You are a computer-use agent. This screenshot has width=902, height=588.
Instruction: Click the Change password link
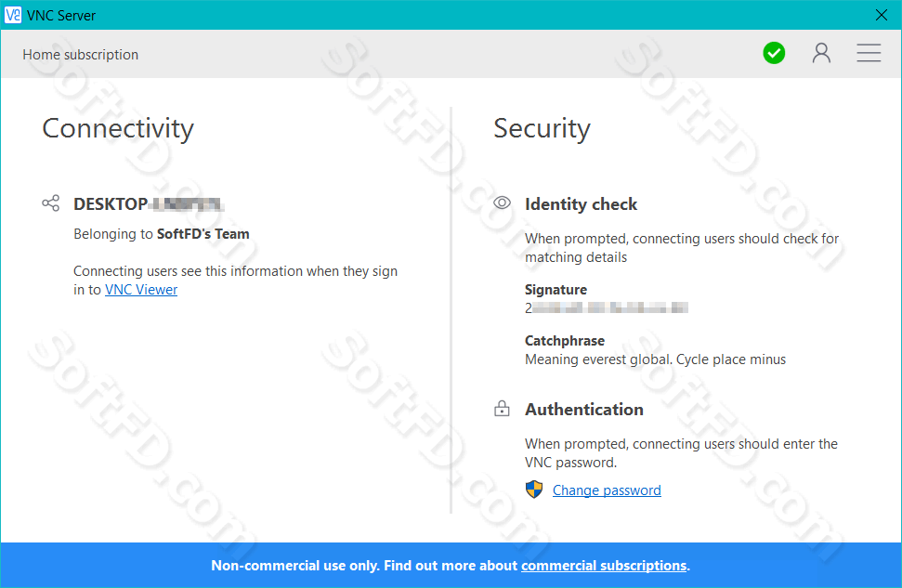pos(607,490)
